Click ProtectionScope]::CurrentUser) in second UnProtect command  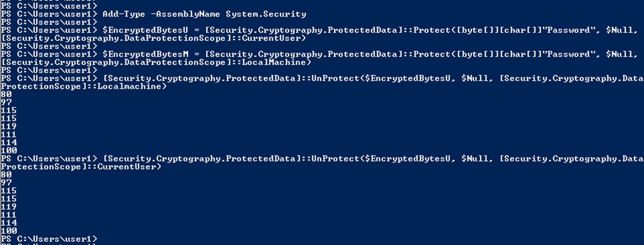click(81, 167)
